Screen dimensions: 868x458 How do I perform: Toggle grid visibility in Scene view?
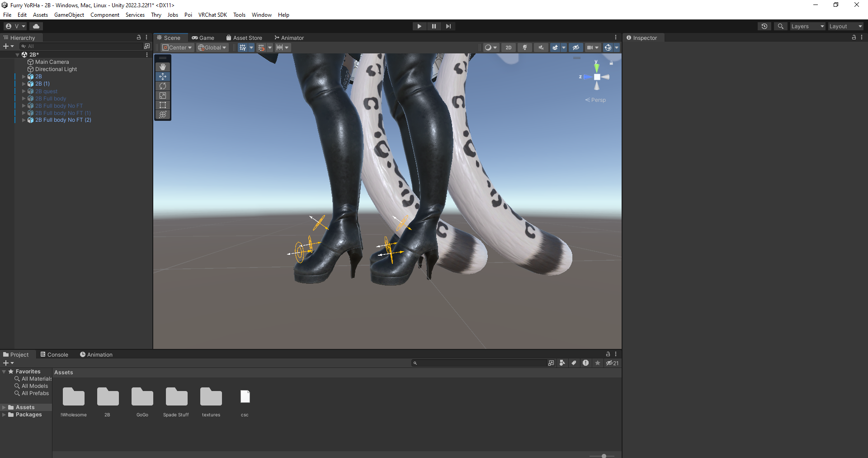point(243,48)
